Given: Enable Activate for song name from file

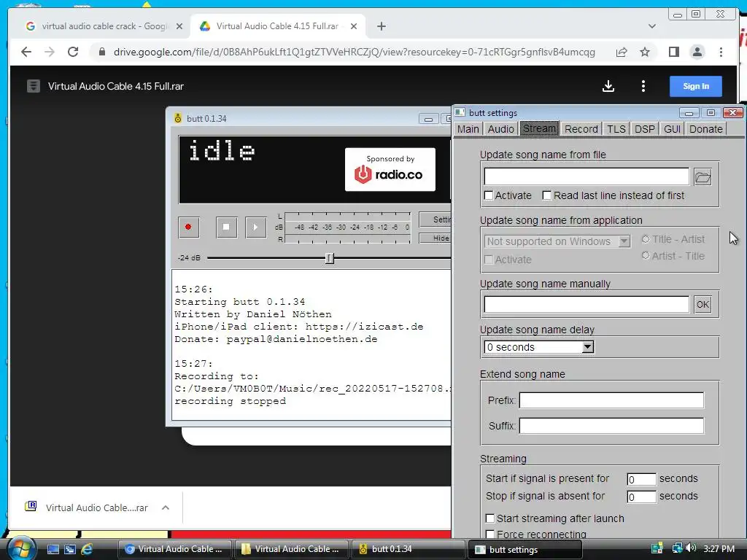Looking at the screenshot, I should [x=488, y=195].
